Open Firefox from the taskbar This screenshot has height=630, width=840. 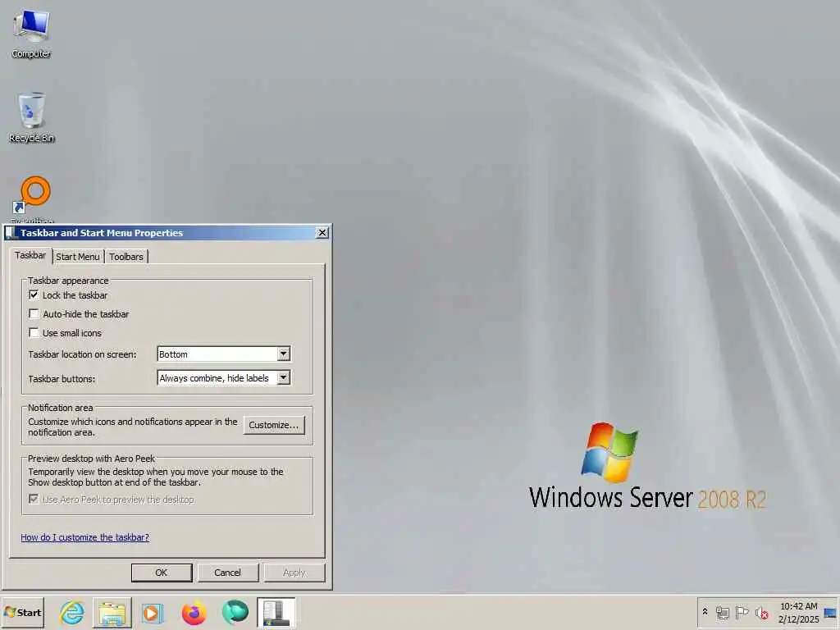[194, 612]
